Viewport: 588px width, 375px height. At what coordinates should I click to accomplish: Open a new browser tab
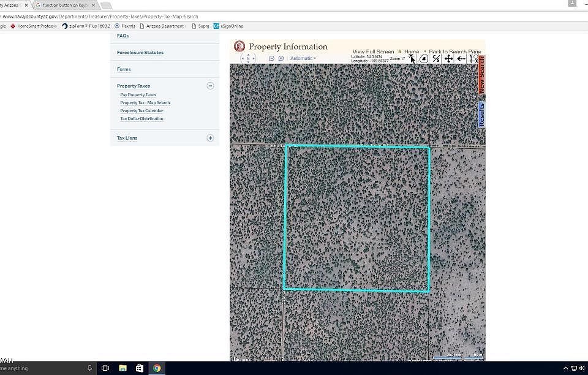click(x=107, y=6)
